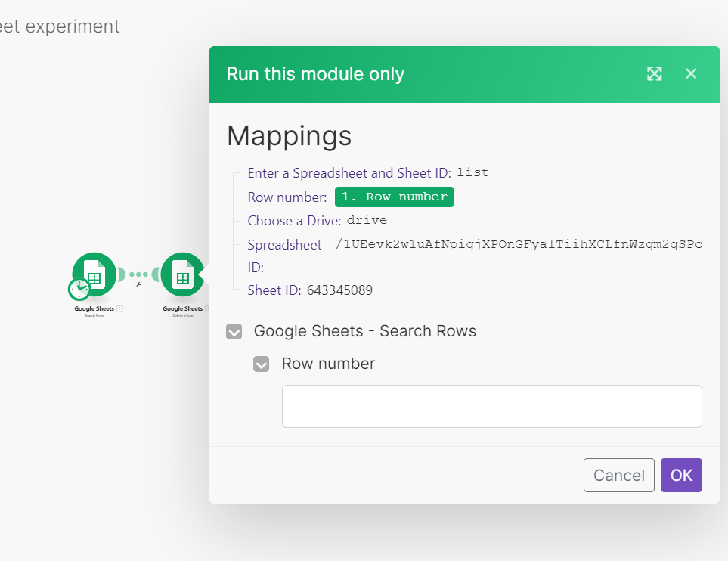728x561 pixels.
Task: Click the scenario title text at top-left
Action: point(59,26)
